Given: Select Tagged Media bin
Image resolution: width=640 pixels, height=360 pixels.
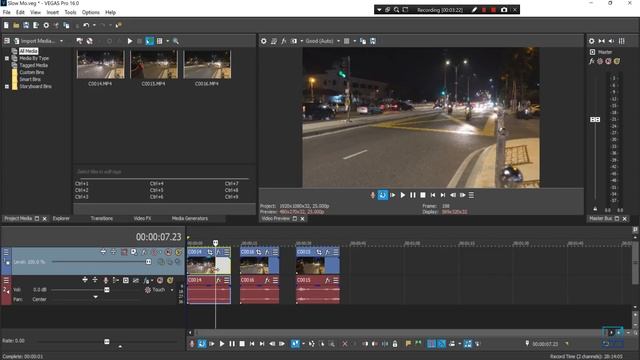Looking at the screenshot, I should click(x=33, y=65).
